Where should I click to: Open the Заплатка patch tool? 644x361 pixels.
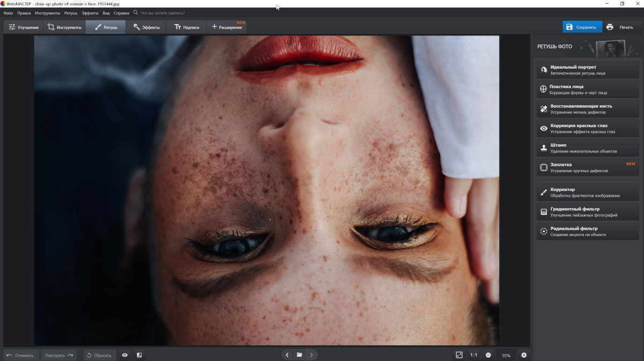pyautogui.click(x=587, y=167)
